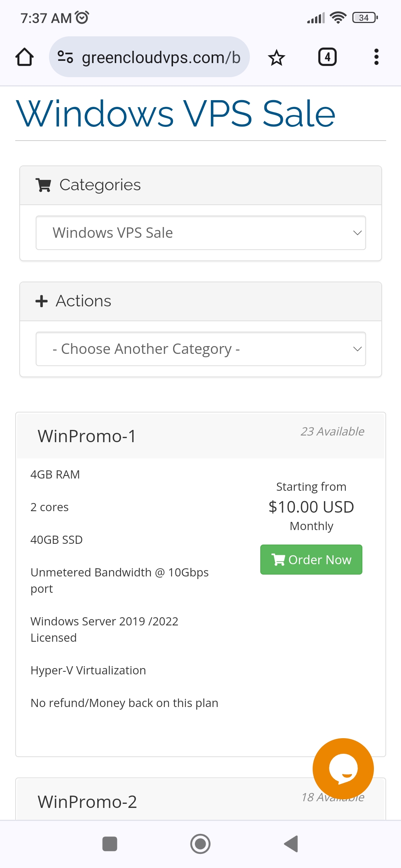Expand the Choose Another Category dropdown

point(201,349)
